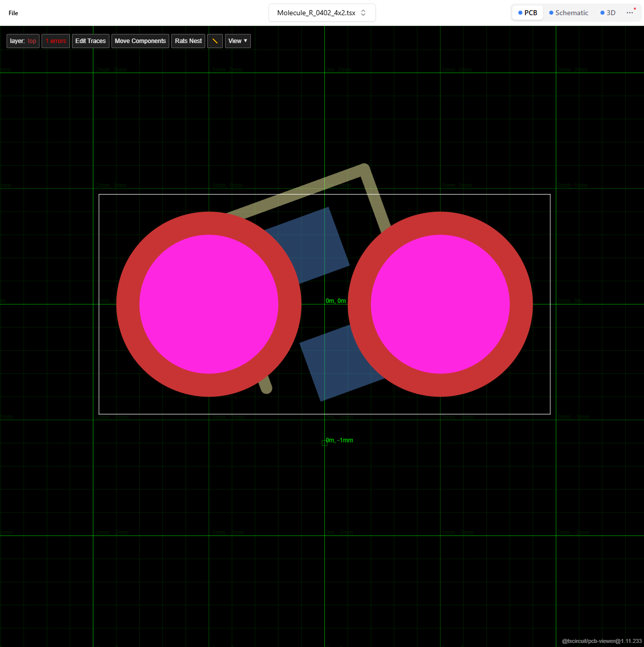This screenshot has height=647, width=644.
Task: Toggle the Rats Nest display
Action: tap(188, 41)
